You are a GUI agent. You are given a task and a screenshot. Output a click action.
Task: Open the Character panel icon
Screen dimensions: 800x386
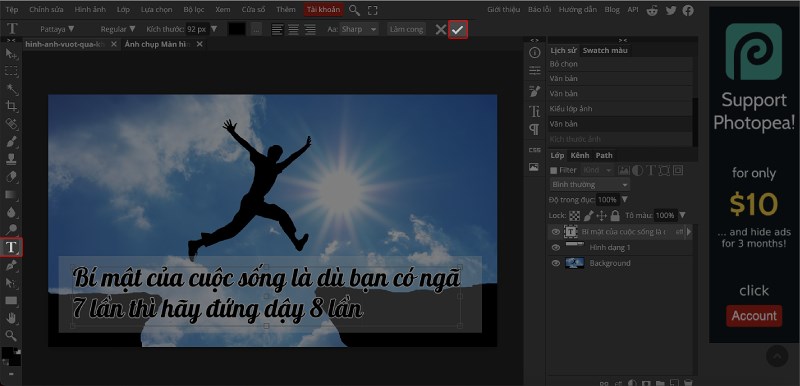[535, 111]
